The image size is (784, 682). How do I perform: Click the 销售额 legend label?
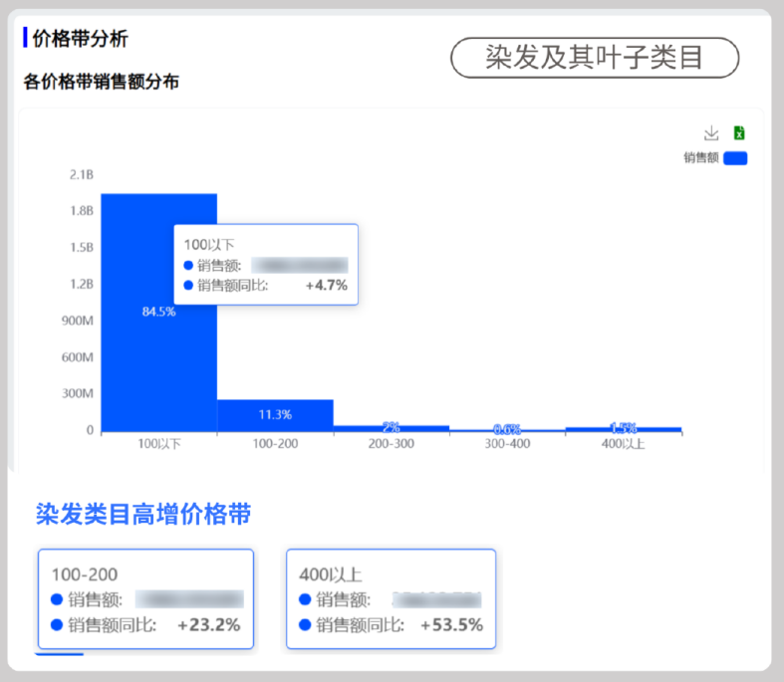701,158
